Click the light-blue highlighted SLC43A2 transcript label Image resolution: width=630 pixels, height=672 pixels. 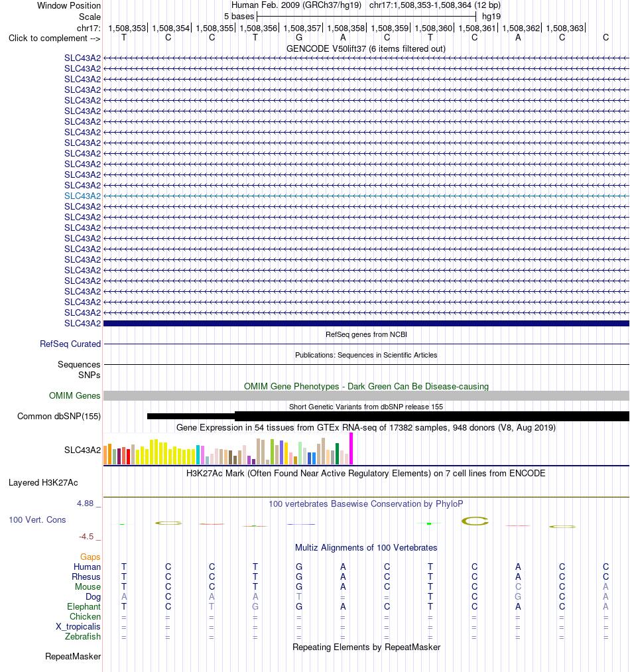[x=82, y=196]
